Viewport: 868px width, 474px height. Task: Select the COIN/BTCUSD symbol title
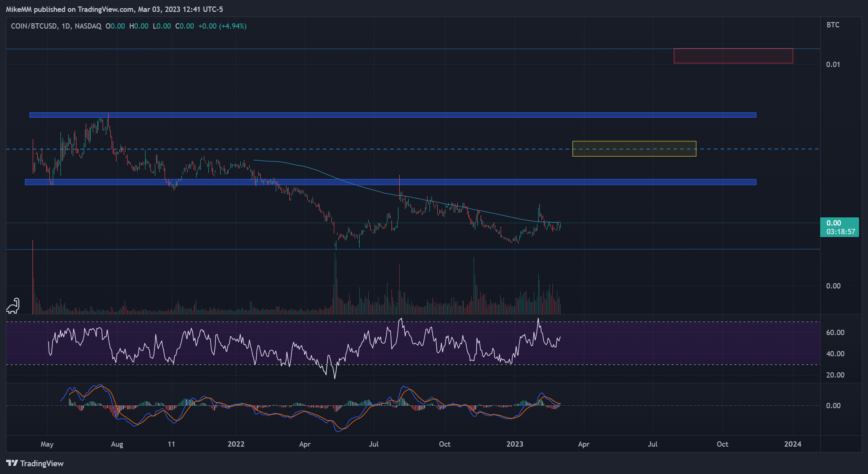pyautogui.click(x=34, y=26)
